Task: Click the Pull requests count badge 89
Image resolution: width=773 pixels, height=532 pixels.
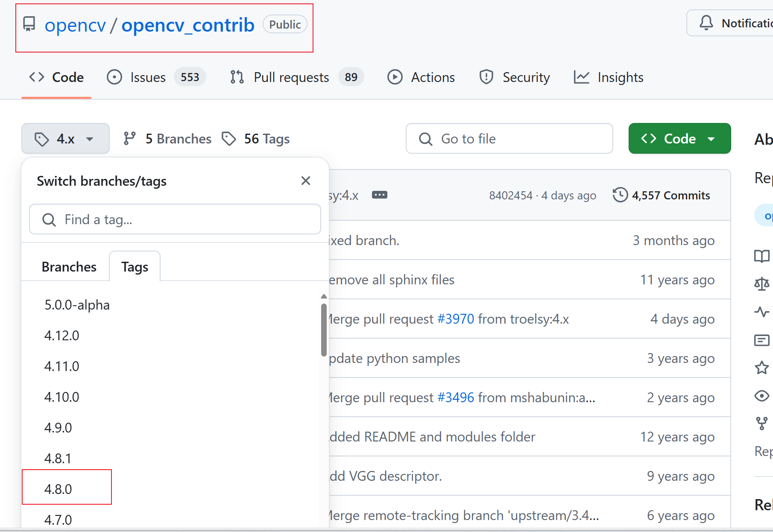Action: point(351,77)
